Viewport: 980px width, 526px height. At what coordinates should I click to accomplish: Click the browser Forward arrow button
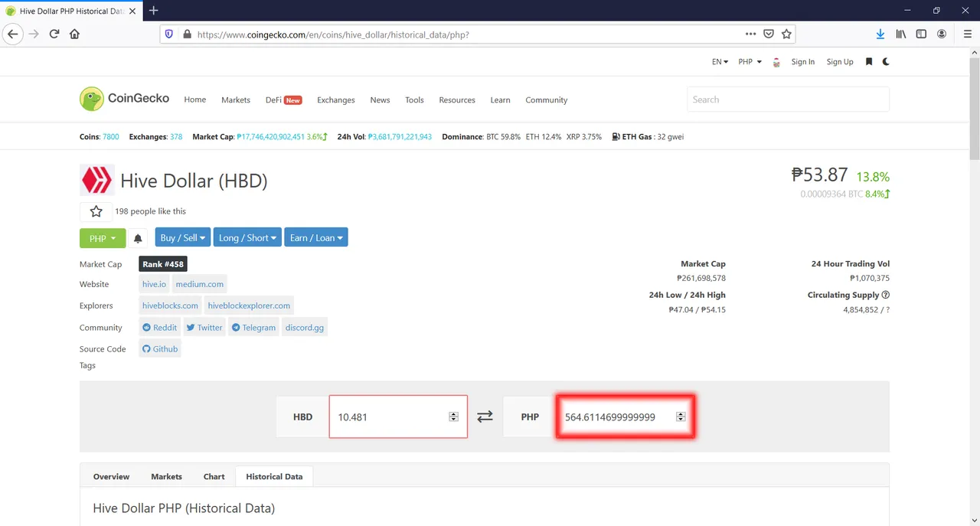coord(34,34)
